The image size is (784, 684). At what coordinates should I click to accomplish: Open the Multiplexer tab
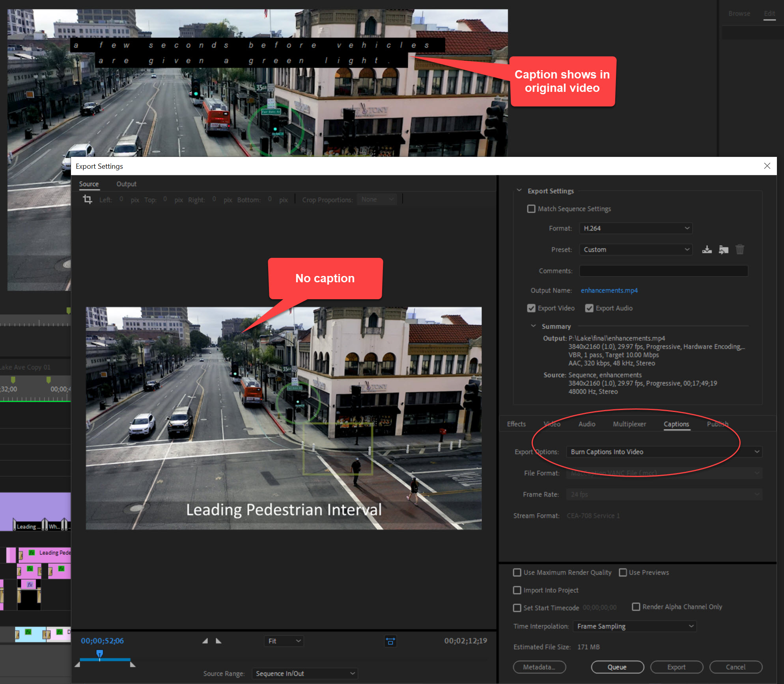629,424
